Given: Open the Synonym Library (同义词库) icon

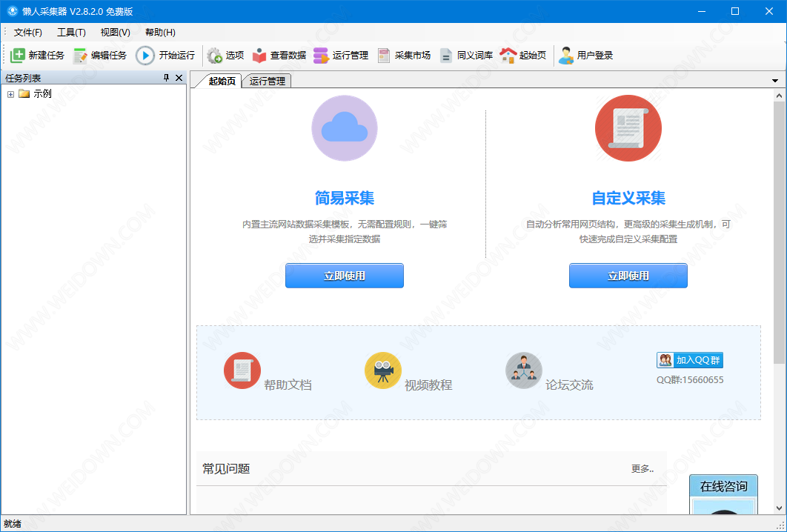Looking at the screenshot, I should (446, 56).
